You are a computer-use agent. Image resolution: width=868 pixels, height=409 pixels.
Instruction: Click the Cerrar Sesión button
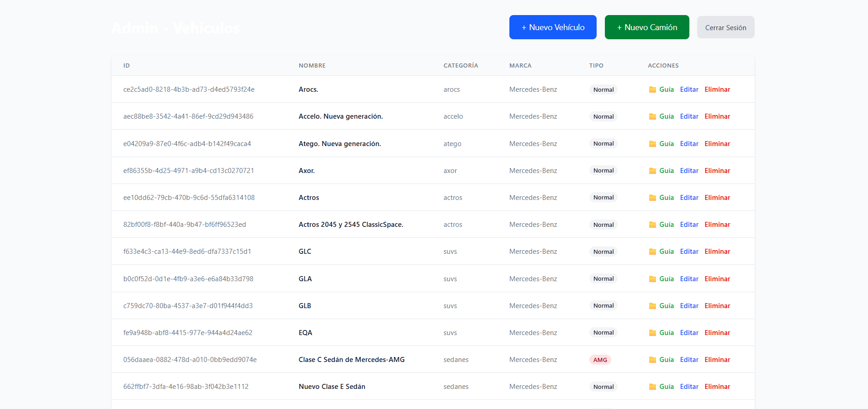[725, 27]
